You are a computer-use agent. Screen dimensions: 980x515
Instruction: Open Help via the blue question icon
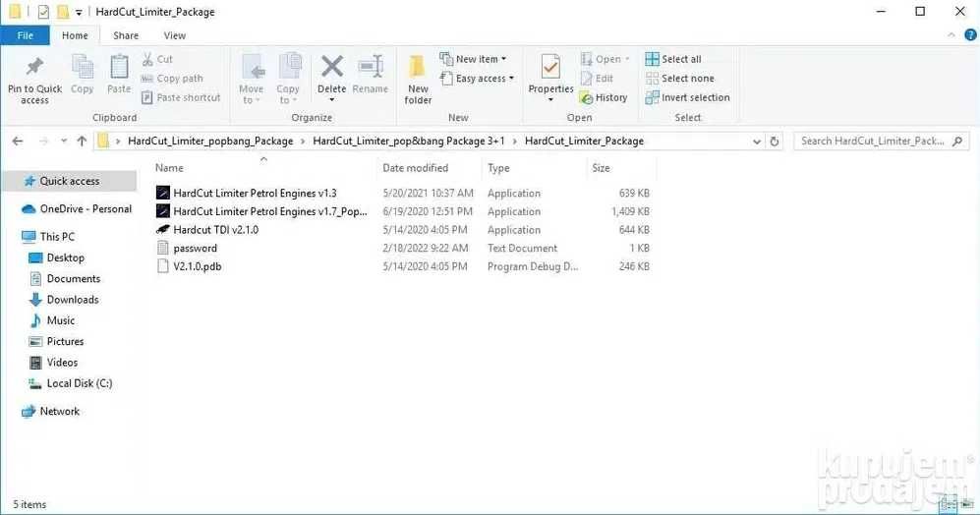coord(970,35)
